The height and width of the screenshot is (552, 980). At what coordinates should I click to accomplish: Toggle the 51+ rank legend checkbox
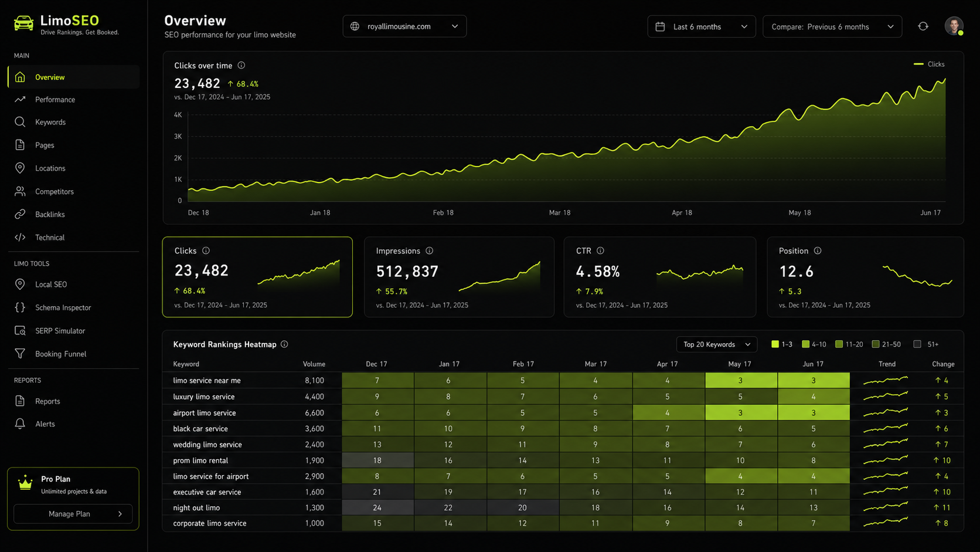click(x=917, y=344)
